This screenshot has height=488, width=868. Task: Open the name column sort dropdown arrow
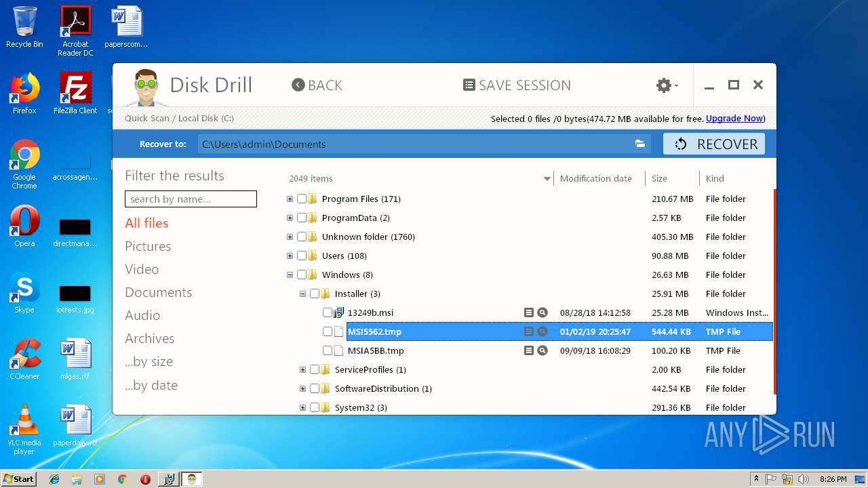(x=547, y=179)
